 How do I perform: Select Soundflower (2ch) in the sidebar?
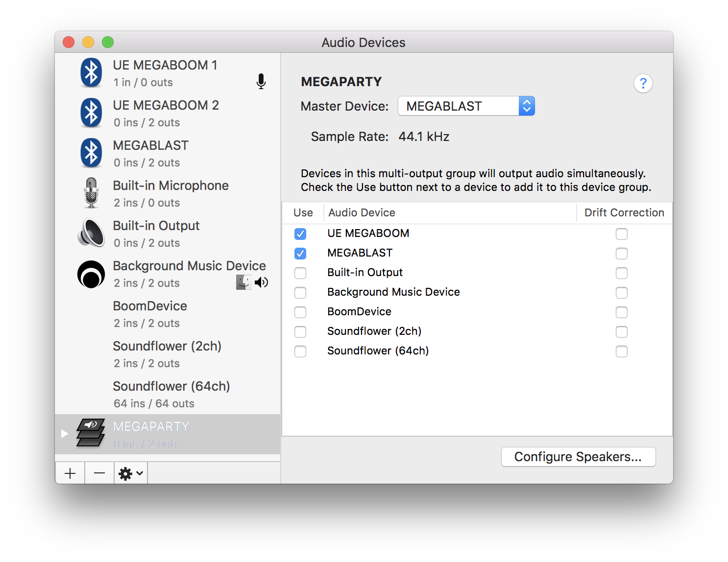point(168,354)
